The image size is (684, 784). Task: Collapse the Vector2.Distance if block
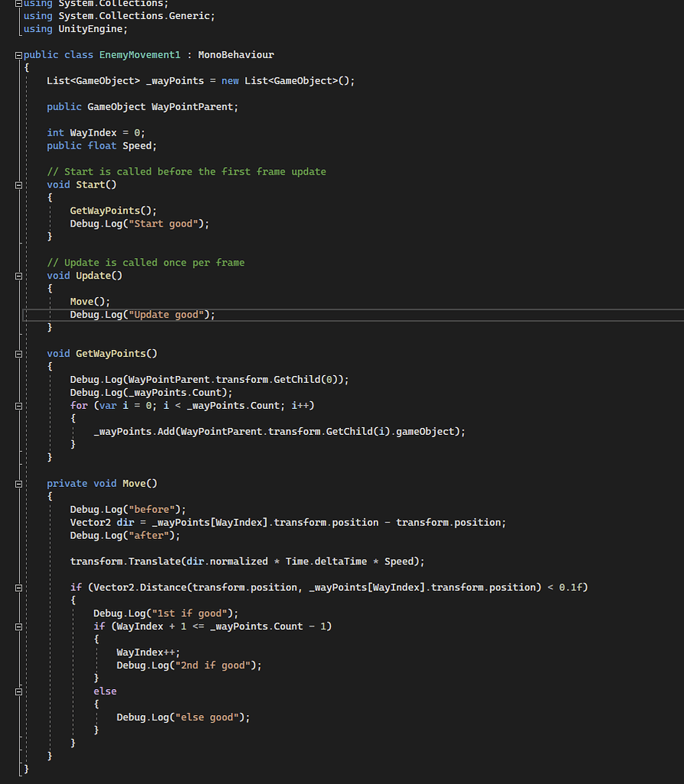18,587
